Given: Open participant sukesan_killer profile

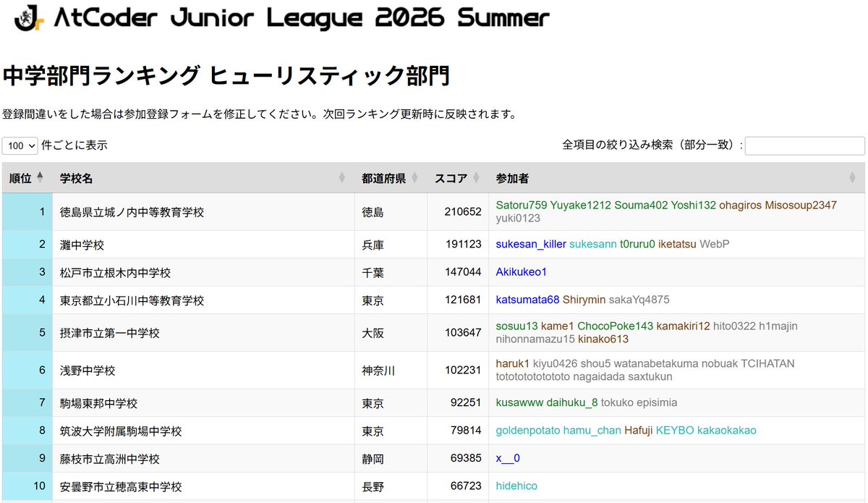Looking at the screenshot, I should click(x=531, y=244).
